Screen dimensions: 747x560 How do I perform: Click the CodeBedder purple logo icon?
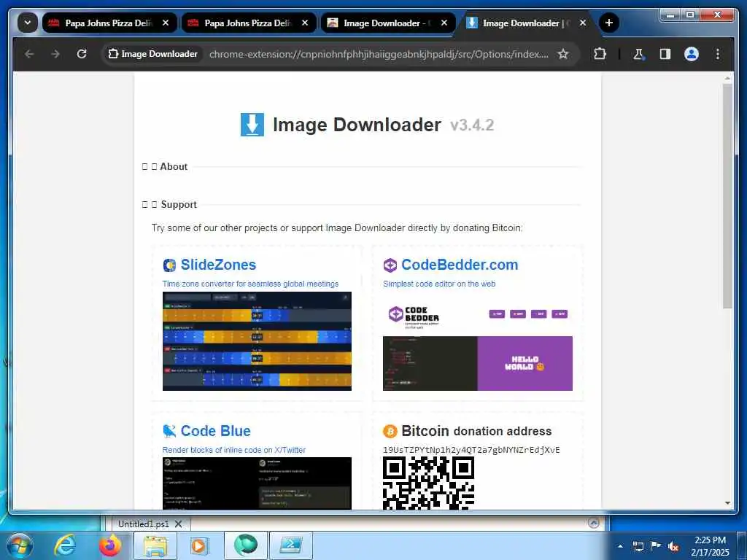click(x=390, y=265)
